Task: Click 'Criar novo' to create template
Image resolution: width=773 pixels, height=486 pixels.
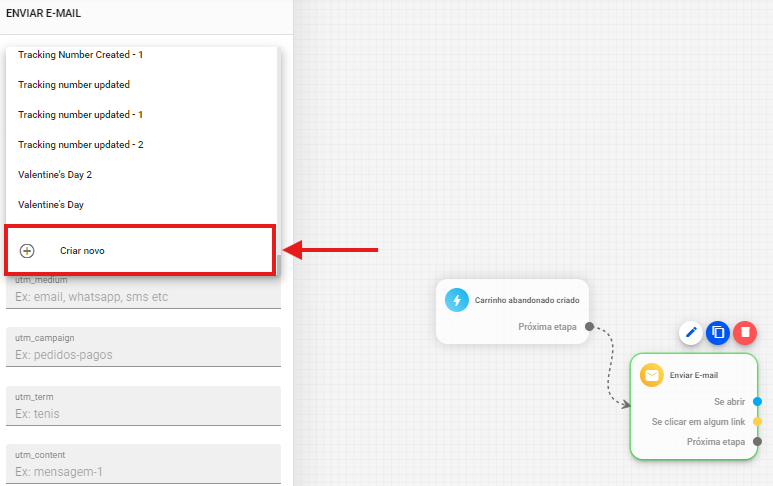Action: pos(82,251)
